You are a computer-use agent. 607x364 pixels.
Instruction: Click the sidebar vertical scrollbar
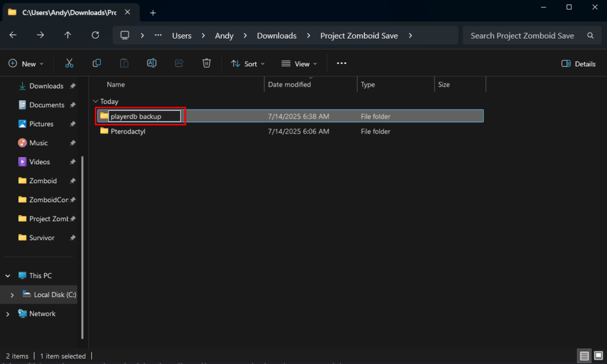pyautogui.click(x=82, y=248)
